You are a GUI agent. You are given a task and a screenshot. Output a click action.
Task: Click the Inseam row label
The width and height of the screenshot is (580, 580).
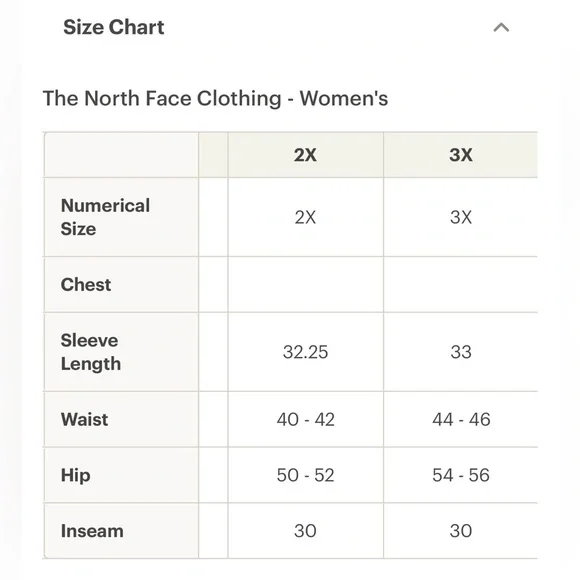click(x=92, y=531)
